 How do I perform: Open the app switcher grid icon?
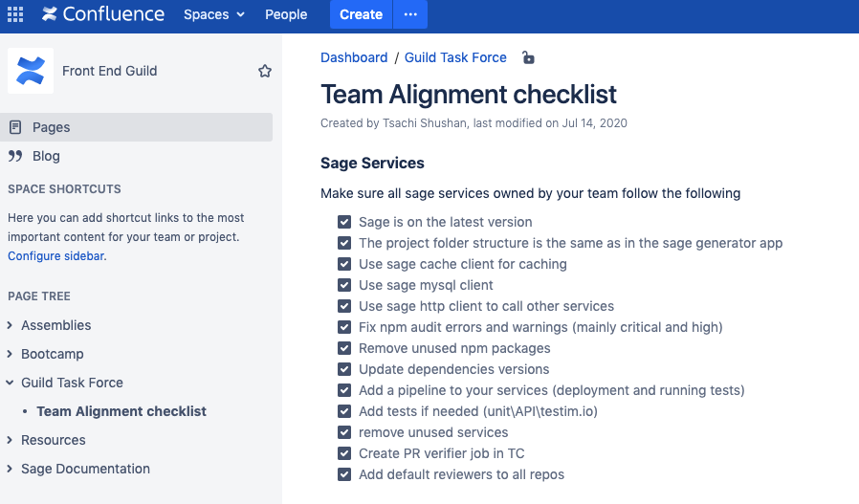pyautogui.click(x=15, y=14)
